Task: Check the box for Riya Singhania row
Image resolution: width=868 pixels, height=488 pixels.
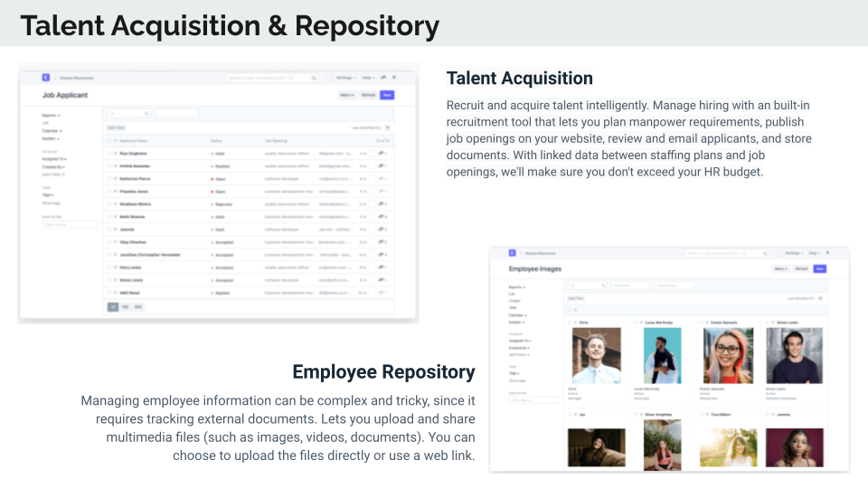Action: tap(108, 155)
